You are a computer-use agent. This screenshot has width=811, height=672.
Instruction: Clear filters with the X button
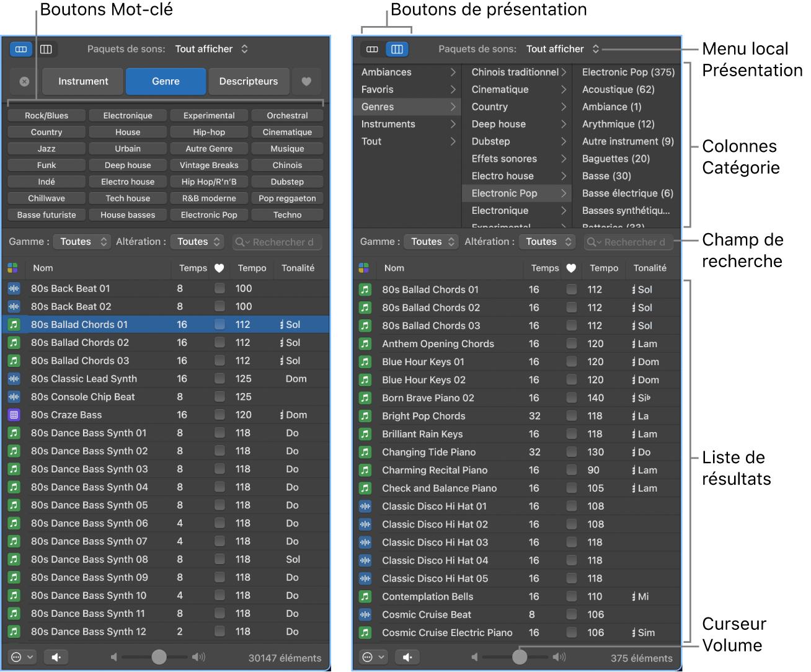click(x=24, y=81)
